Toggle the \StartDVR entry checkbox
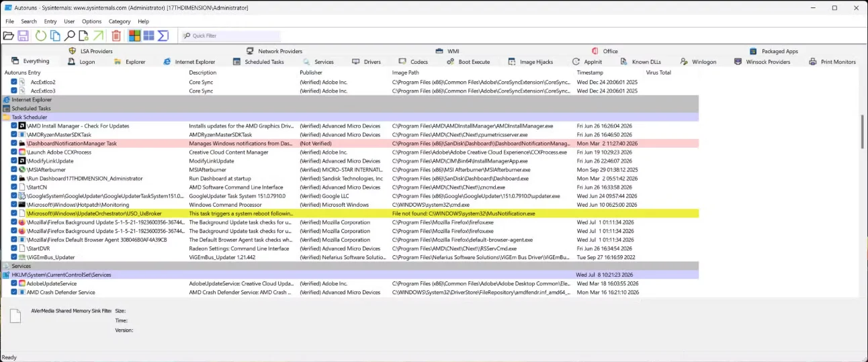Screen dimensions: 868x362 click(14, 248)
